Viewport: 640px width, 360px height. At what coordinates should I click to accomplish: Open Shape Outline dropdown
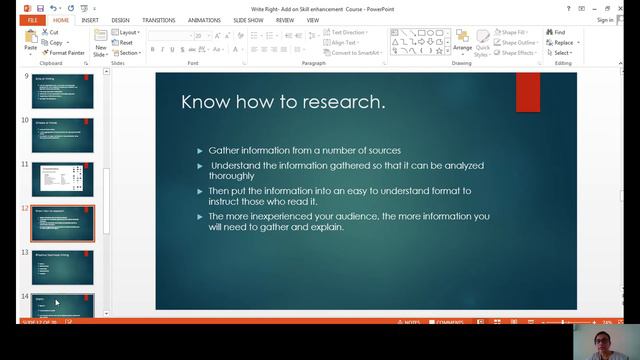516,42
